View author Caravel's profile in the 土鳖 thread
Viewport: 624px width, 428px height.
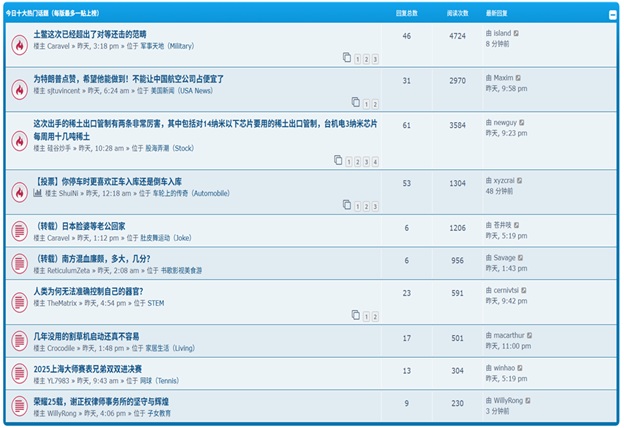[59, 46]
